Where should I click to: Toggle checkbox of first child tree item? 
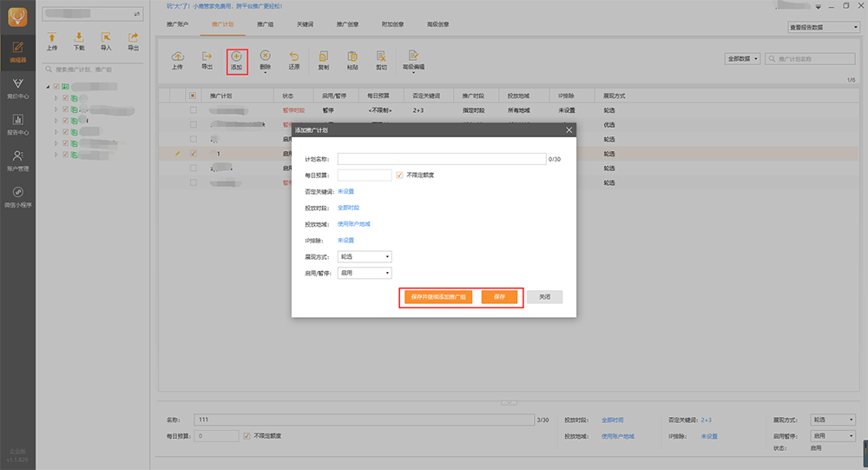(65, 98)
